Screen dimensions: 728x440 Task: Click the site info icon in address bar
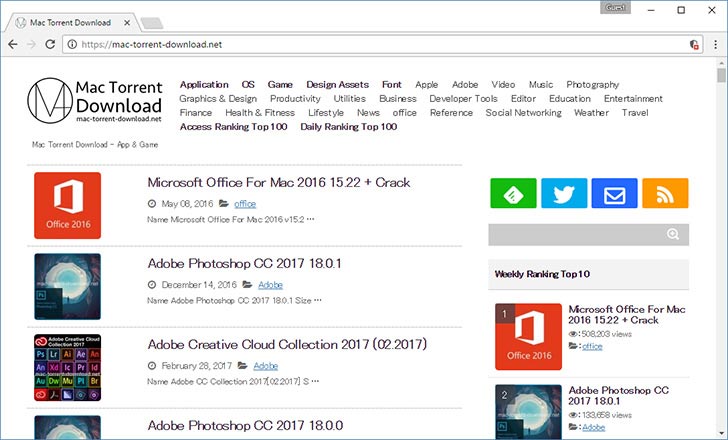tap(72, 45)
